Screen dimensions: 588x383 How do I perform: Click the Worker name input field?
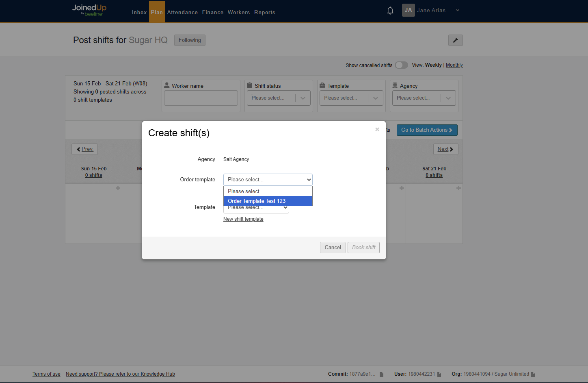click(x=201, y=98)
